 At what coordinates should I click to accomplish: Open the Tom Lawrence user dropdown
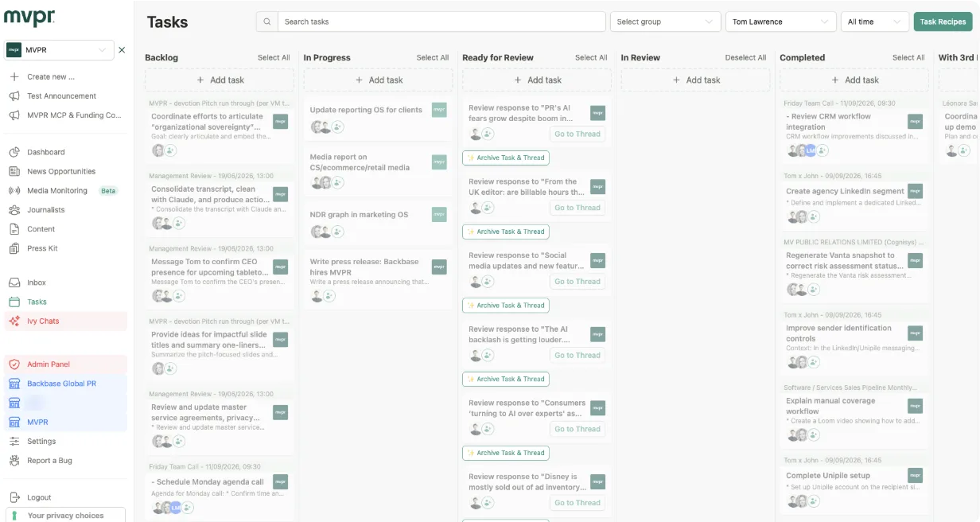pos(781,21)
